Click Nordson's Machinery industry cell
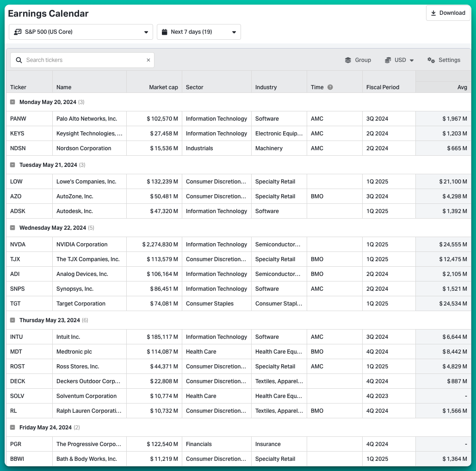The width and height of the screenshot is (476, 471). click(x=279, y=148)
